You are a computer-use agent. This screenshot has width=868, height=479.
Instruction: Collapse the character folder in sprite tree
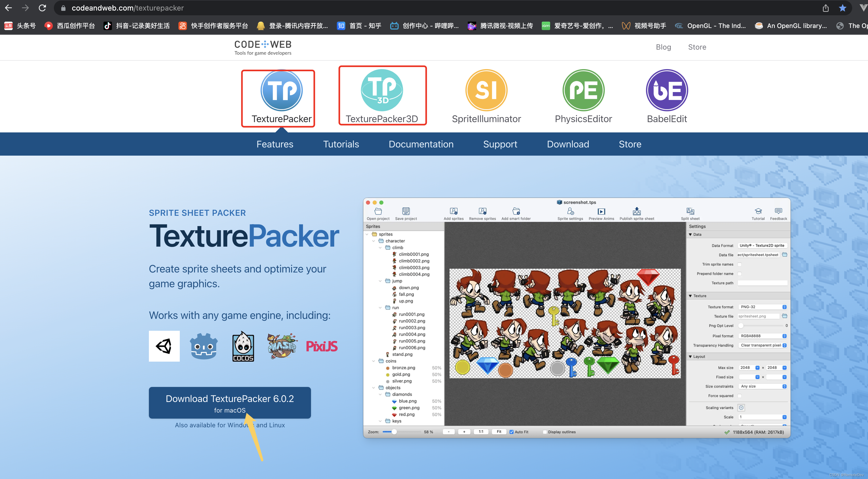tap(373, 241)
